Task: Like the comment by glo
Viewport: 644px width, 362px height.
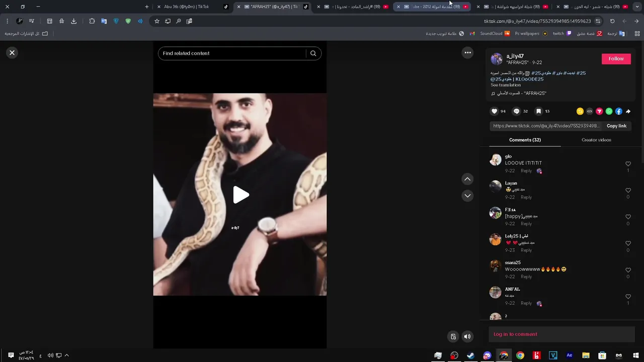Action: (x=628, y=164)
